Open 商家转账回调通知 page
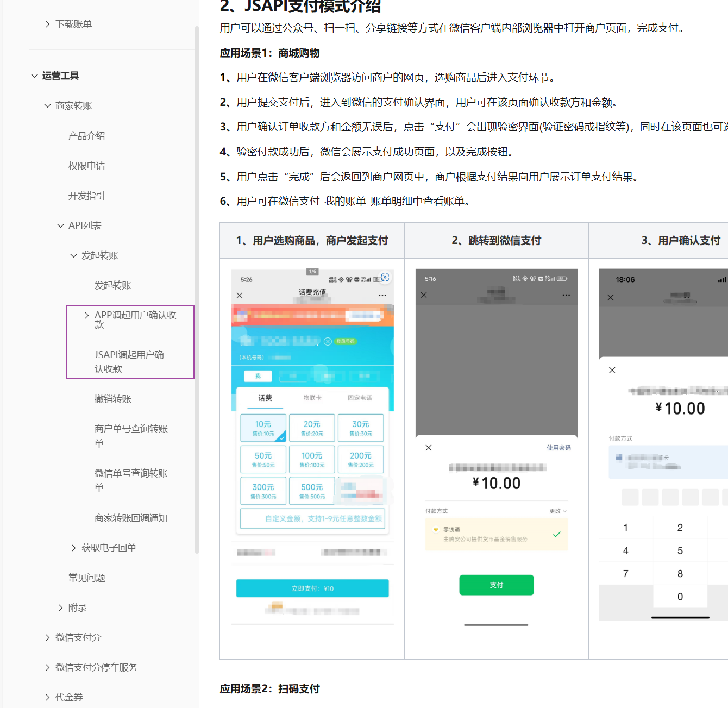Viewport: 728px width, 708px height. pos(131,518)
